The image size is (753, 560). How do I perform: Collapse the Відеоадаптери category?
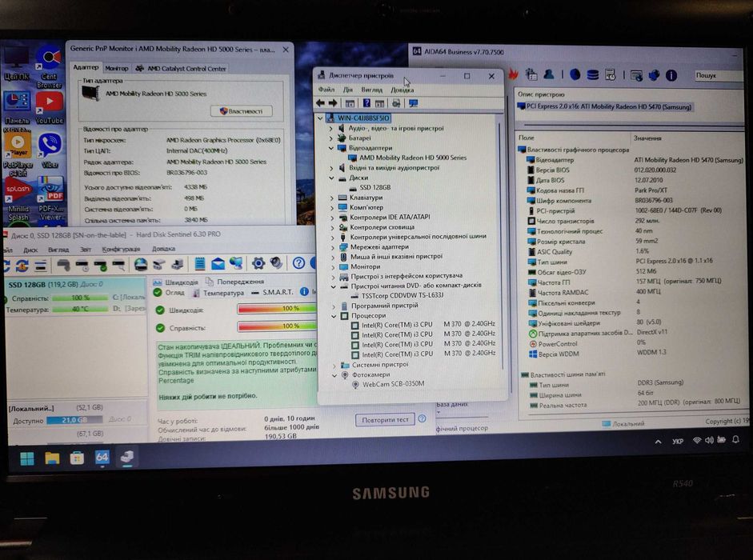pos(330,148)
